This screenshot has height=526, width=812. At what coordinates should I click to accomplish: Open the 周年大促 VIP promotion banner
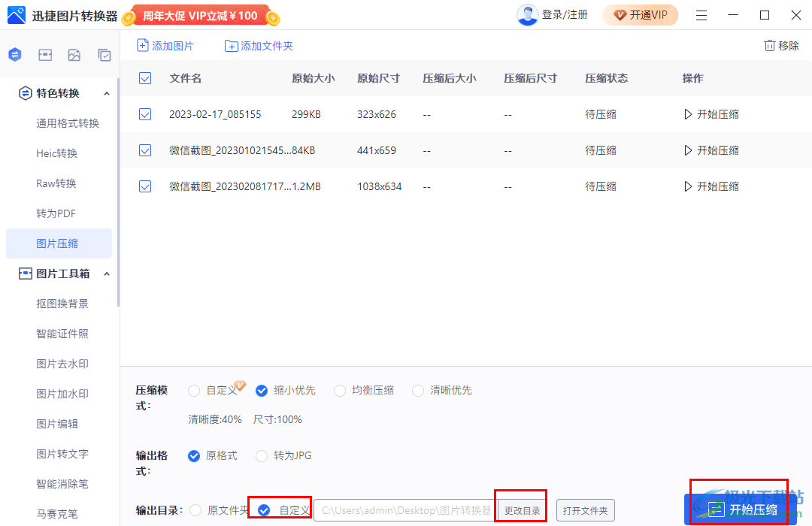click(201, 16)
